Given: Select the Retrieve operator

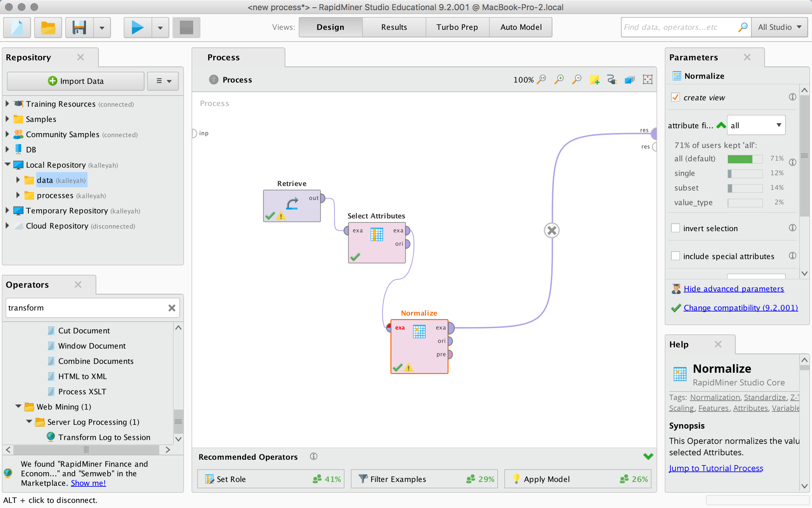Looking at the screenshot, I should (x=292, y=206).
